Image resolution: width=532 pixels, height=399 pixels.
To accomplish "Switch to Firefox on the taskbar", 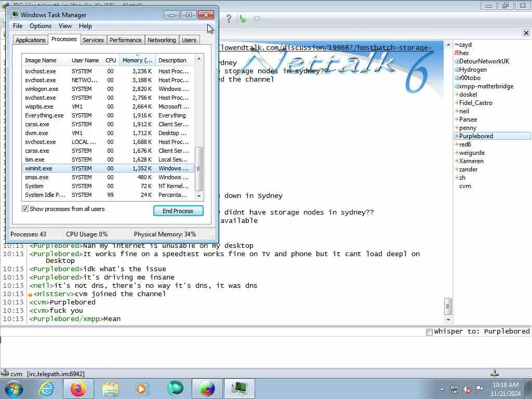I will click(78, 389).
